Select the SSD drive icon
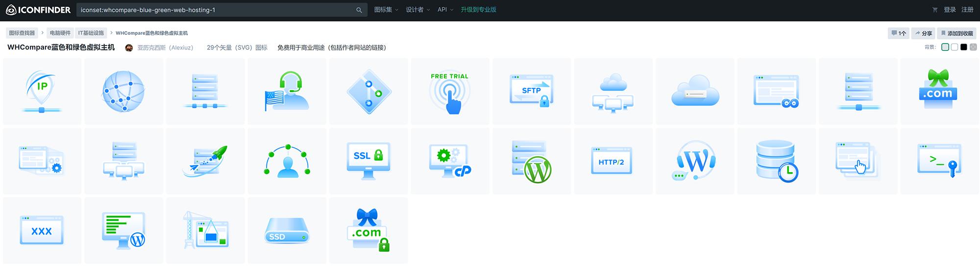 click(x=287, y=230)
